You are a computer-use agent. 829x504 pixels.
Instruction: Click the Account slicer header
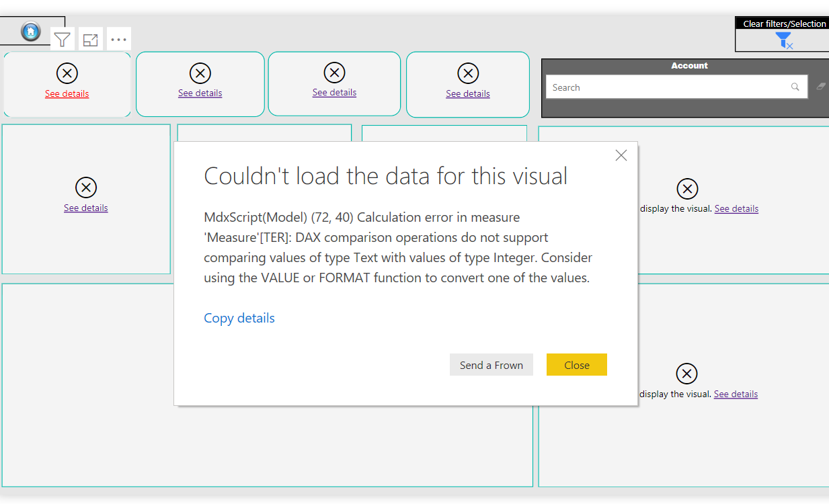(689, 66)
